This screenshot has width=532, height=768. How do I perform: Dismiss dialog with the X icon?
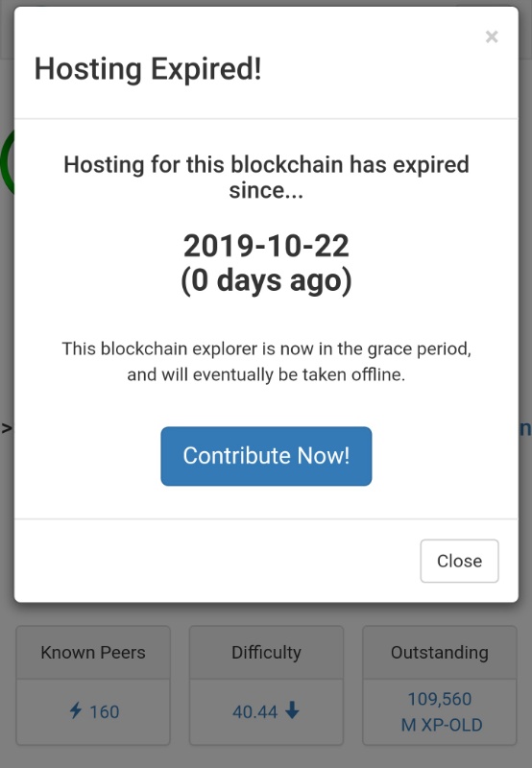pyautogui.click(x=492, y=36)
